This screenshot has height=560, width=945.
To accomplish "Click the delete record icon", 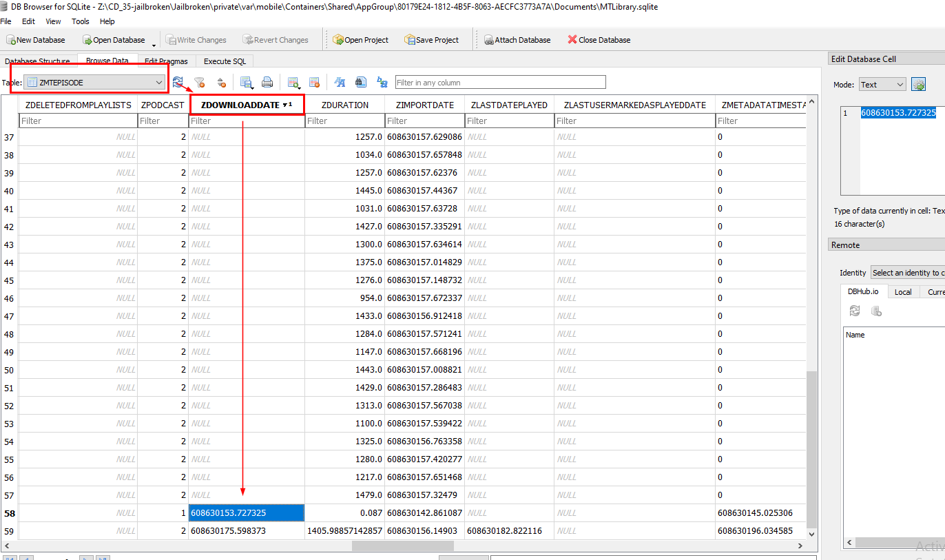I will pos(314,82).
